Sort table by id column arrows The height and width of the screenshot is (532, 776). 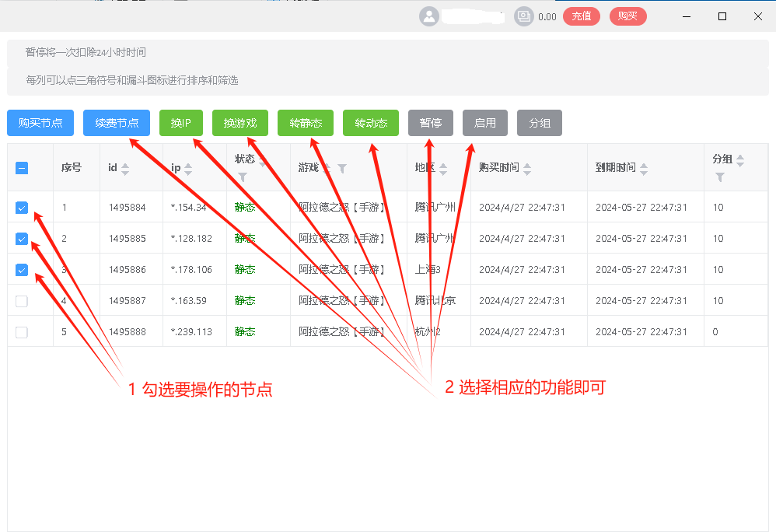pos(125,168)
